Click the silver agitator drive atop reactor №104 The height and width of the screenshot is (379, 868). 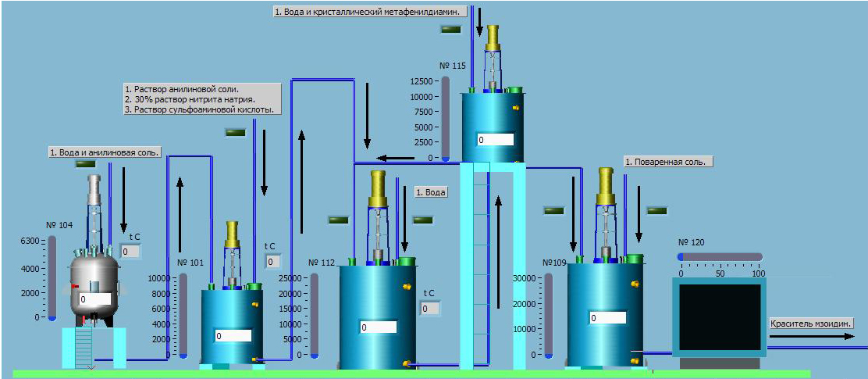(x=94, y=191)
